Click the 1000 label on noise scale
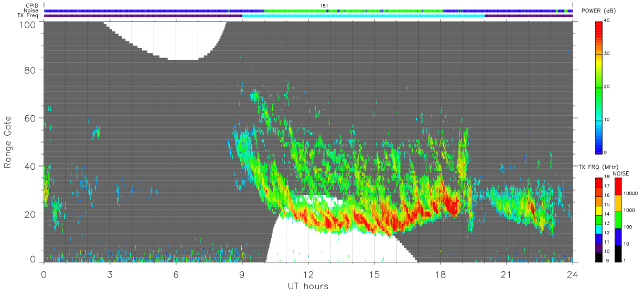This screenshot has width=644, height=297. coord(629,210)
